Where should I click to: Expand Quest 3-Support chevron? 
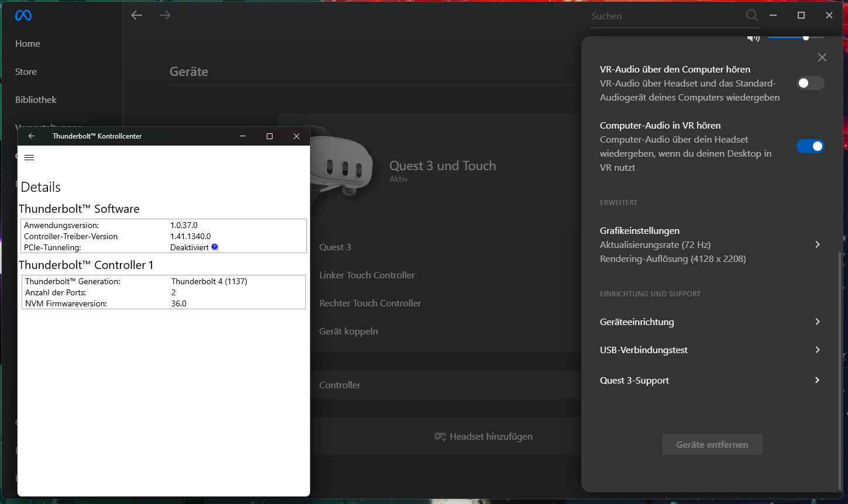click(x=818, y=380)
